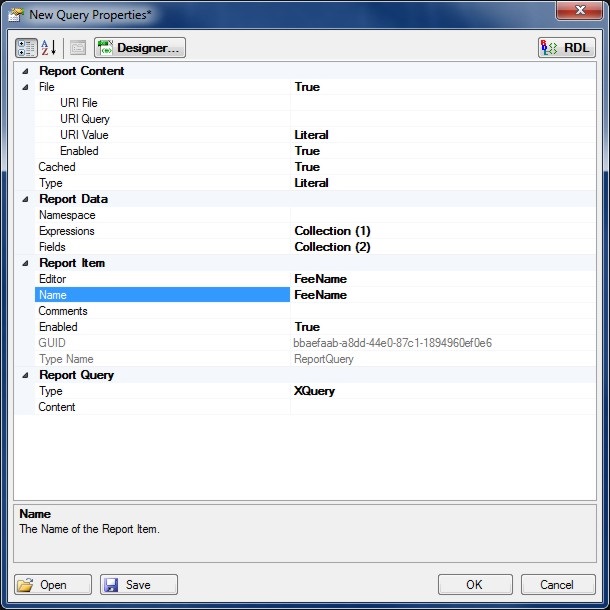Screen dimensions: 610x610
Task: Click the empty Comments value field
Action: tap(440, 311)
